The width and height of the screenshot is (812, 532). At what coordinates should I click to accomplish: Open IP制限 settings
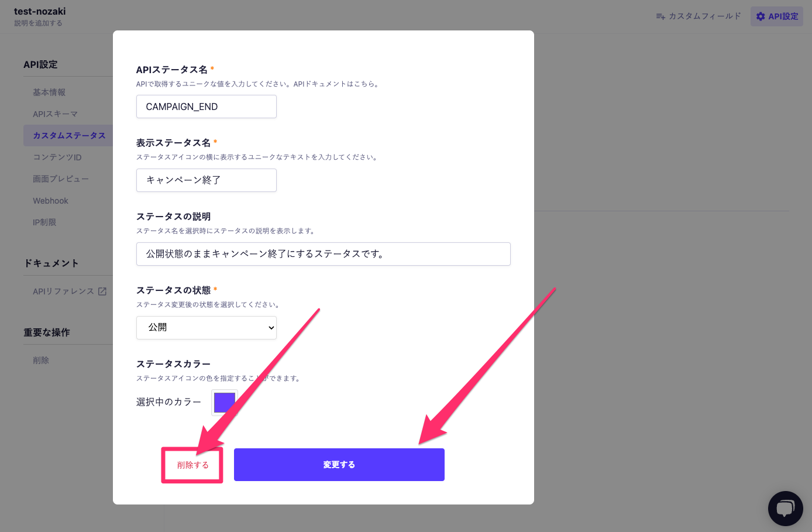(x=44, y=222)
